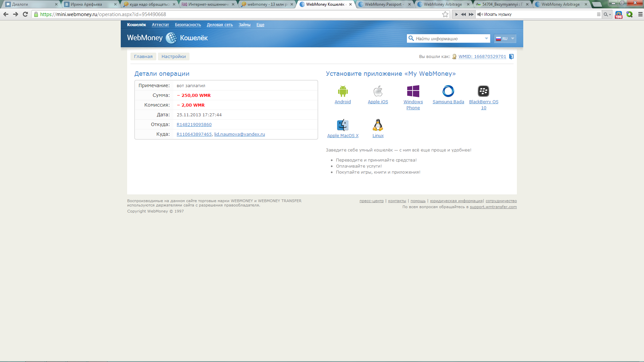
Task: Click the − 2,00 WMR commission value
Action: (x=191, y=105)
